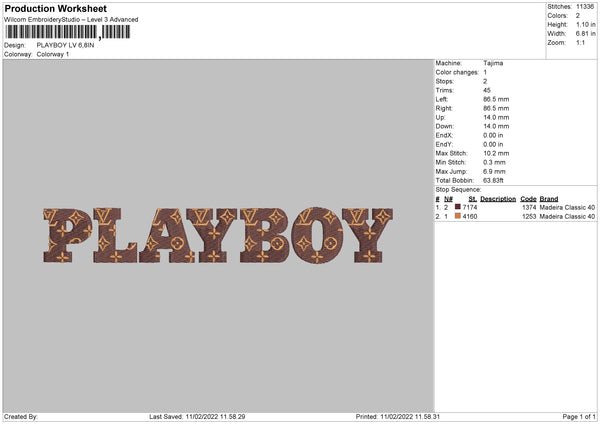
Task: Click 'Madeira Classic 40' in row 1
Action: [x=567, y=207]
